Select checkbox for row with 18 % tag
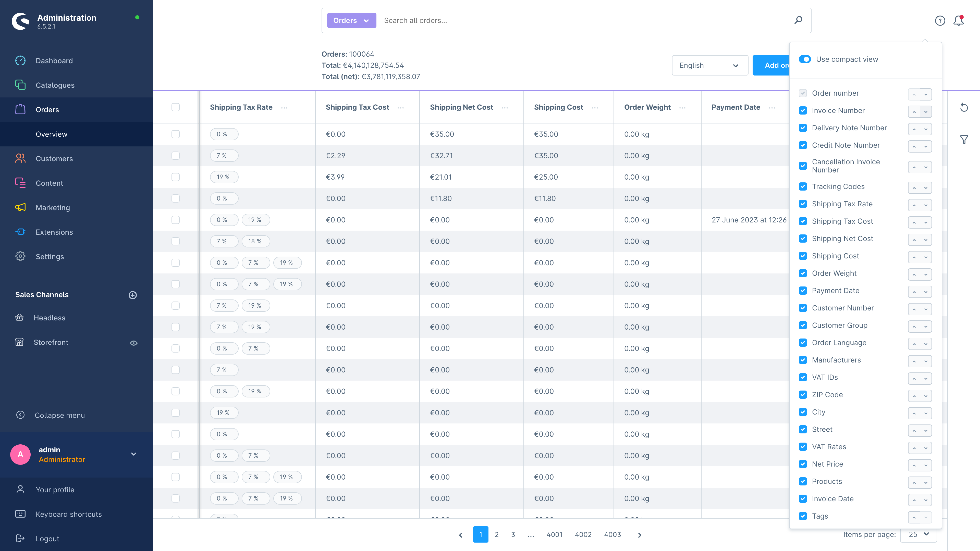 tap(175, 241)
